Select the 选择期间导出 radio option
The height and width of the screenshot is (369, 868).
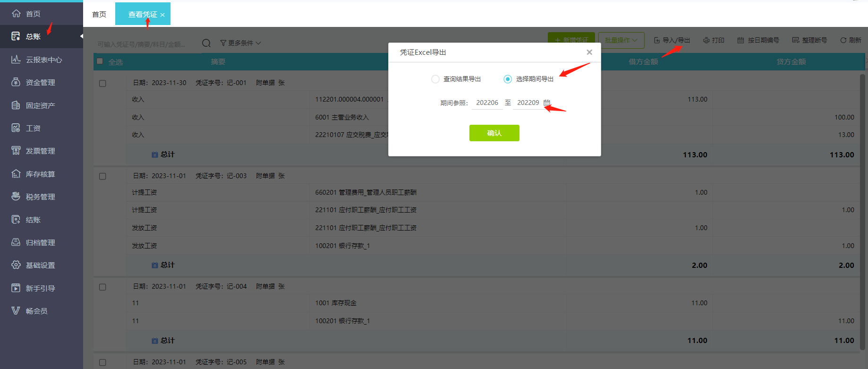point(508,79)
